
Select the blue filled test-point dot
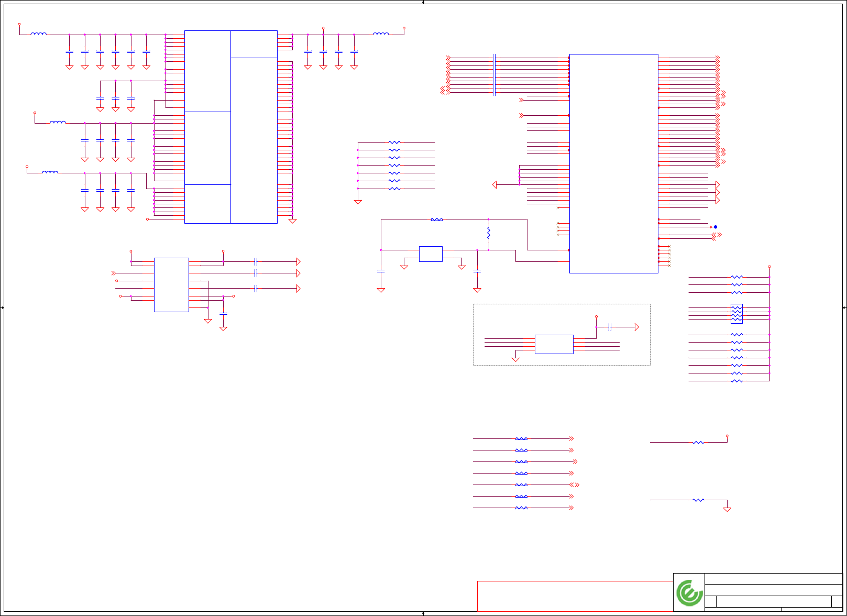tap(716, 227)
